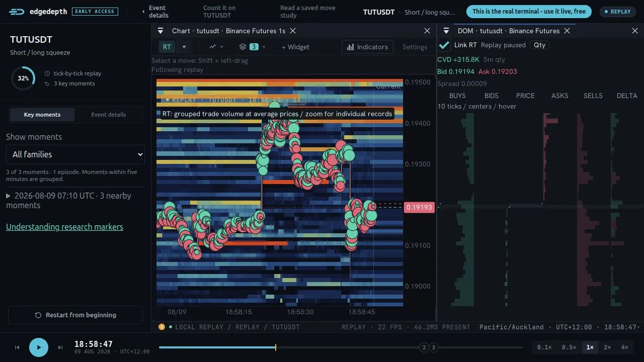644x362 pixels.
Task: Close the DOM panel with the right X
Action: (635, 31)
